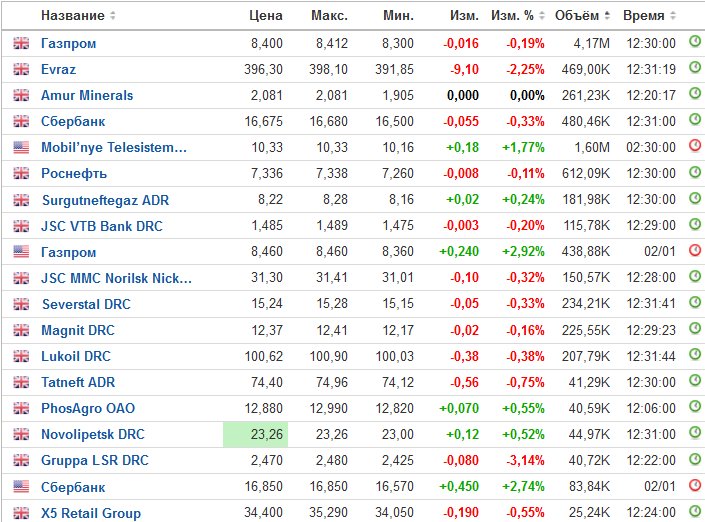Click green clock icon in PhosAgro OAO row
705x522 pixels.
point(695,406)
